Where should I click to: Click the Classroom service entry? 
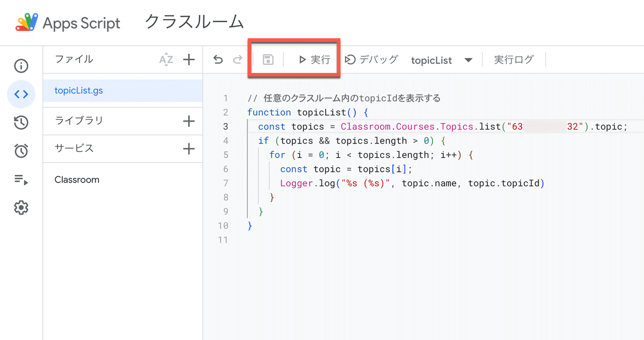pyautogui.click(x=77, y=179)
